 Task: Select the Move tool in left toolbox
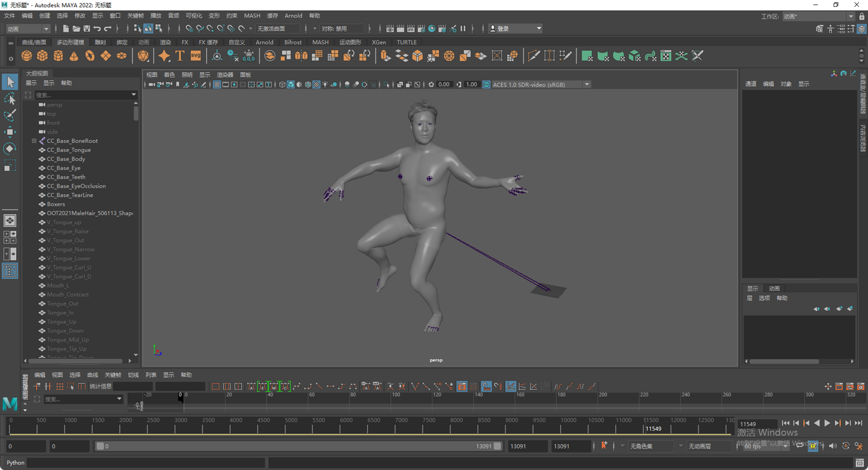pos(10,132)
